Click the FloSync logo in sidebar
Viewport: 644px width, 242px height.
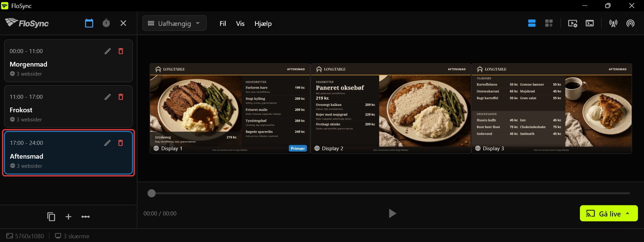point(27,23)
